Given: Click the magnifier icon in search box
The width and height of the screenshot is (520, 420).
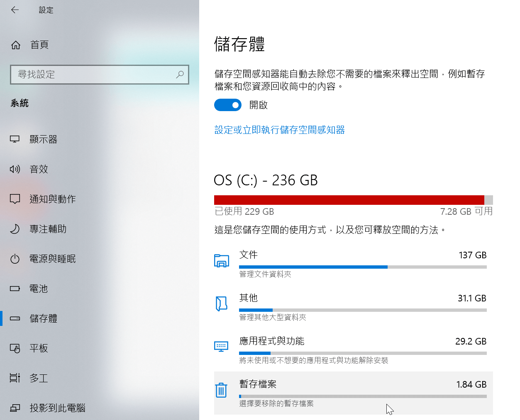Looking at the screenshot, I should tap(180, 75).
